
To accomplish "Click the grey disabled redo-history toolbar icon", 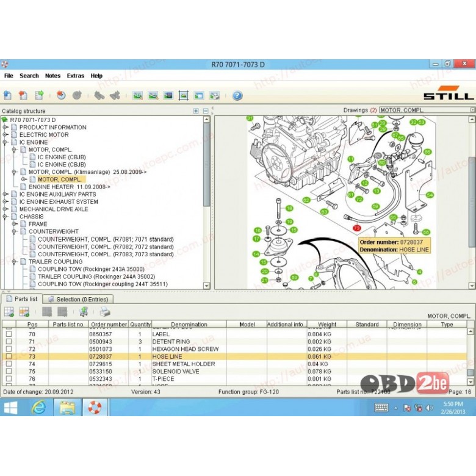I will 77,95.
